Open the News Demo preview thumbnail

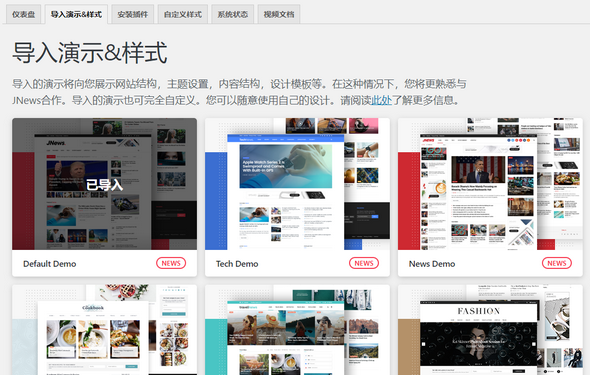pyautogui.click(x=490, y=184)
